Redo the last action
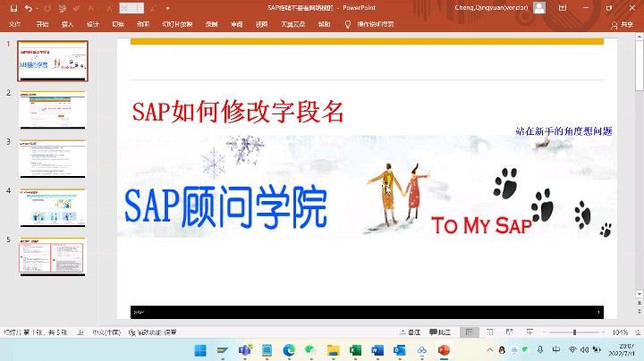This screenshot has height=361, width=644. (x=47, y=8)
